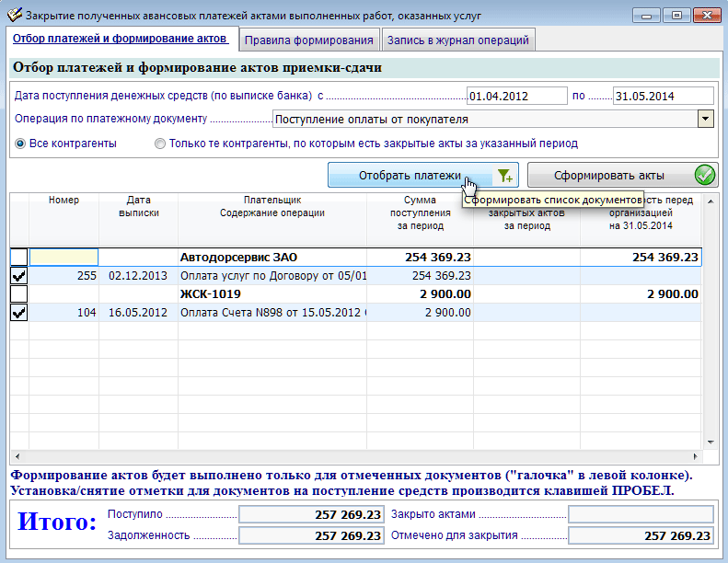Click 'Номер' column header
This screenshot has width=728, height=563.
pos(64,219)
